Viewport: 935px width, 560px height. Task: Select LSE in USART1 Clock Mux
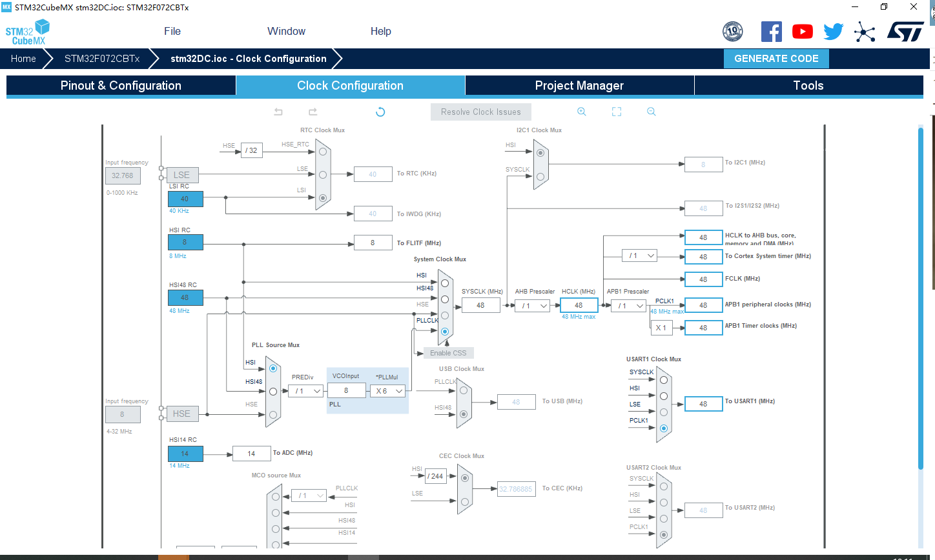pos(663,412)
